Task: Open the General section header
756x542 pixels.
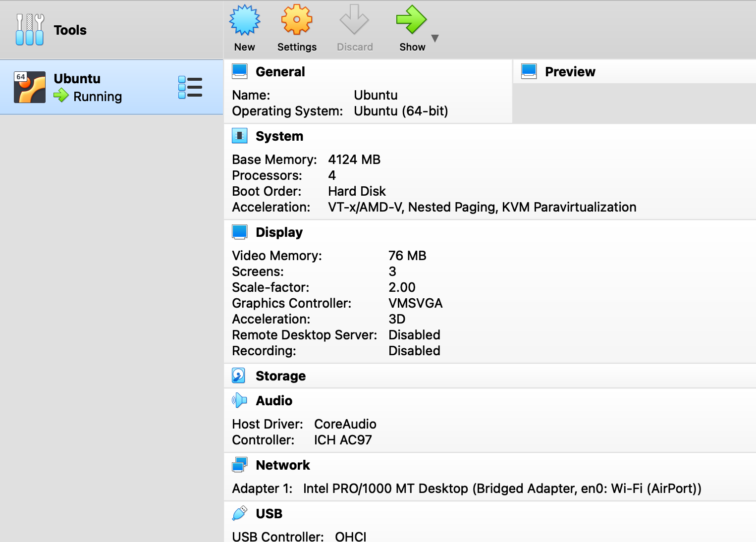Action: pyautogui.click(x=280, y=72)
